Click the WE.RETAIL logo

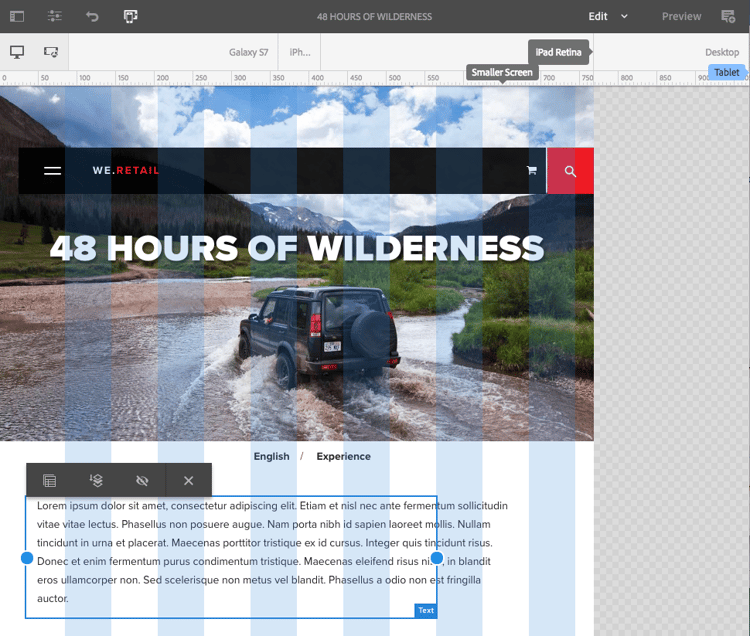126,170
